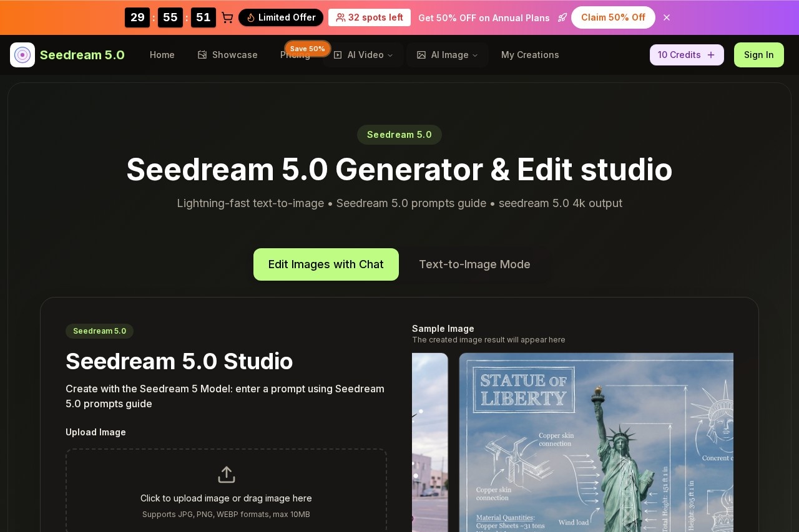Switch to Text-to-Image Mode
Screen dimensions: 799x532
pyautogui.click(x=474, y=264)
